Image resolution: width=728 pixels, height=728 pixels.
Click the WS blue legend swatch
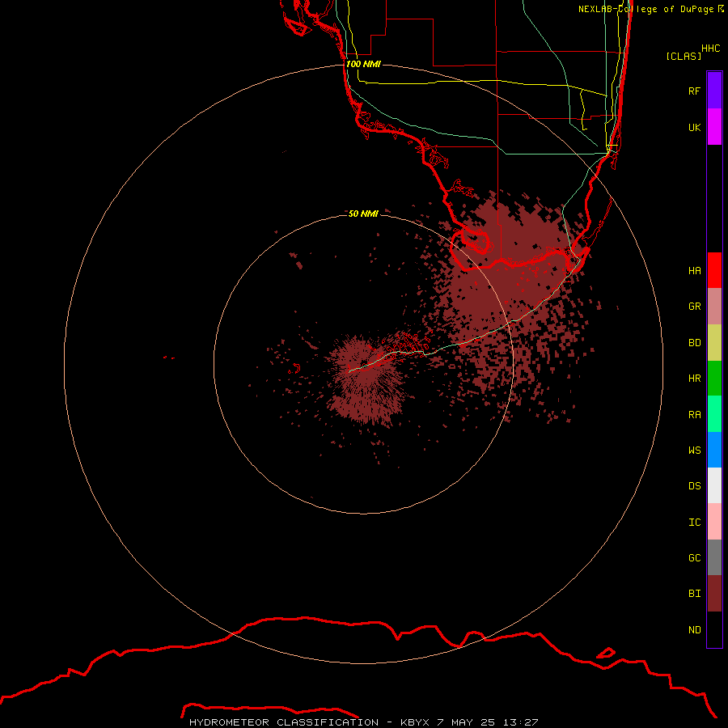point(714,450)
